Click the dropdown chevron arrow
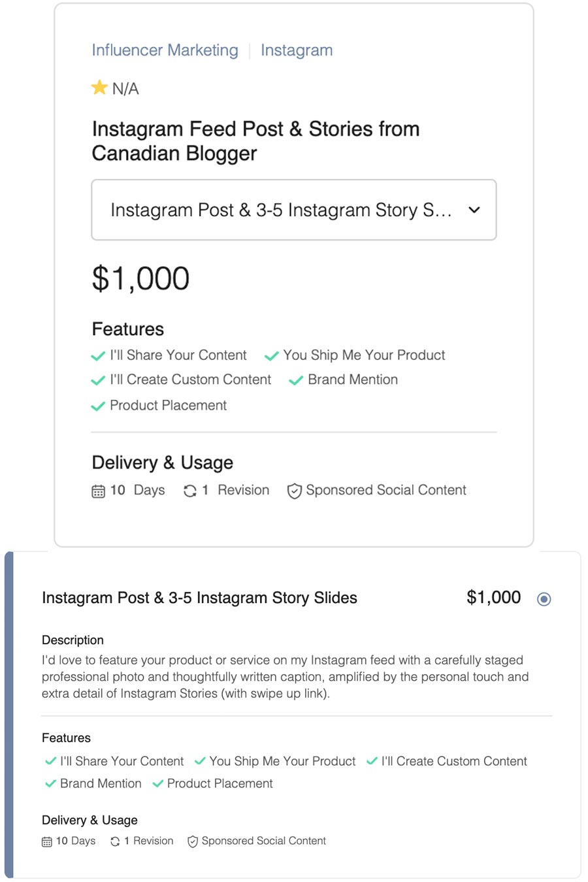Screen dimensions: 588x882 click(474, 210)
